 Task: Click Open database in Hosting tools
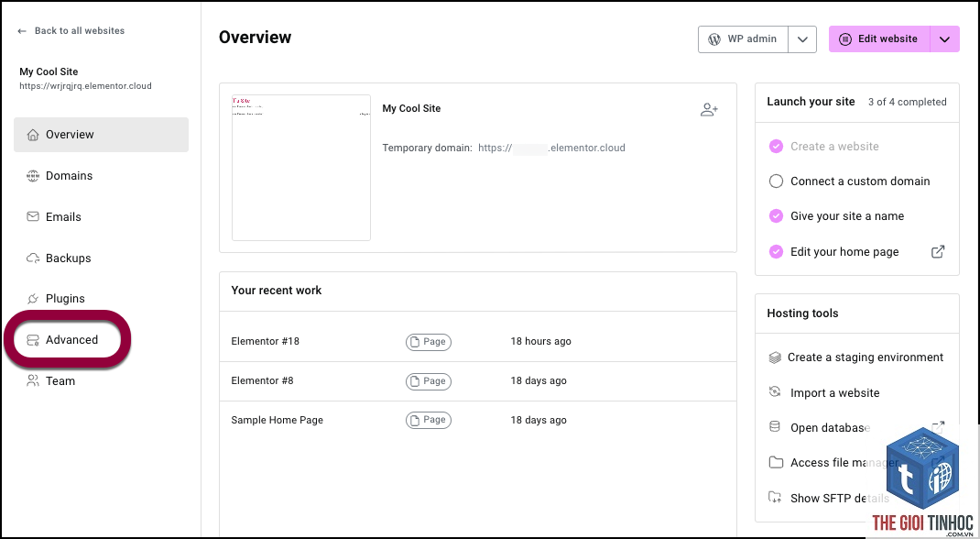tap(830, 428)
